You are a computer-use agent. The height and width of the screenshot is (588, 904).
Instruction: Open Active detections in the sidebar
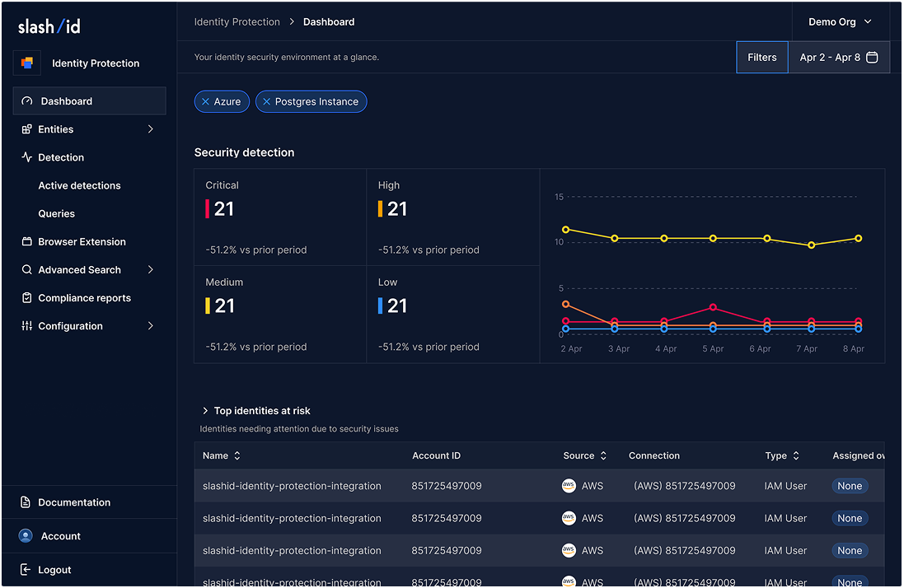click(x=79, y=186)
